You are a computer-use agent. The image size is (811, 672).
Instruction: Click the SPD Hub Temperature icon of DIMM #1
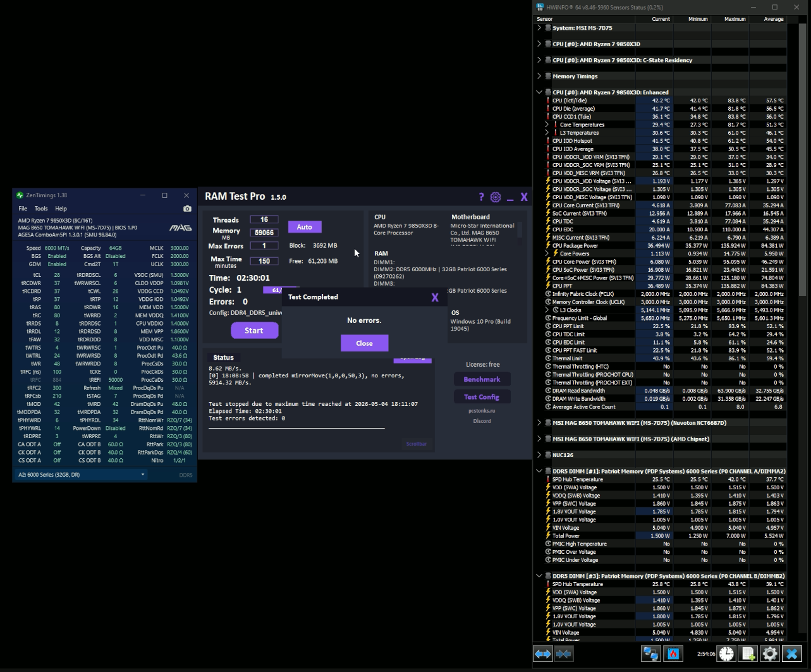pyautogui.click(x=548, y=480)
